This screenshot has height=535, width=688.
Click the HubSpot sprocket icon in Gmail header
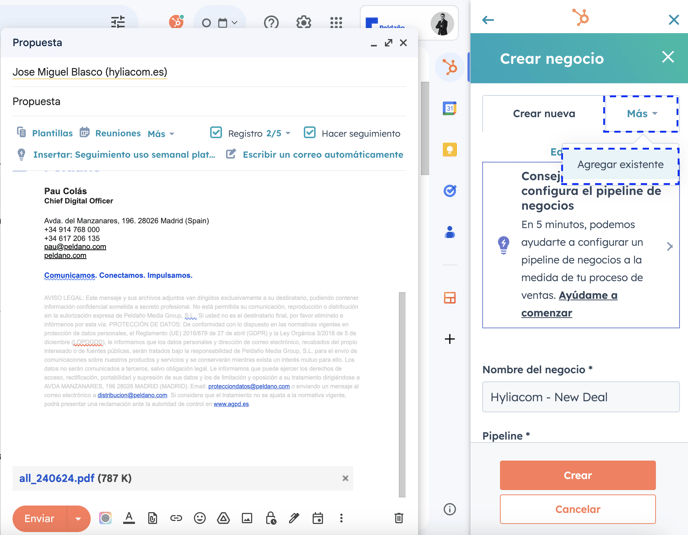(176, 21)
